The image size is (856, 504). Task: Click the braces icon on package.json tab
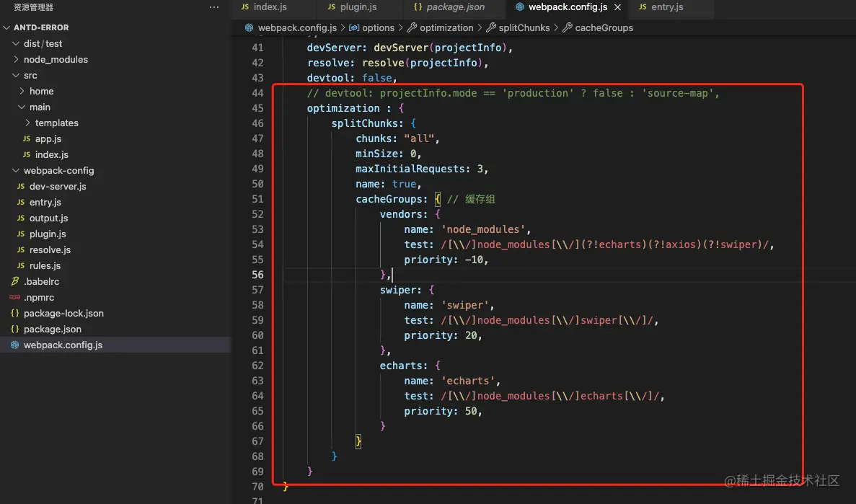[x=418, y=7]
